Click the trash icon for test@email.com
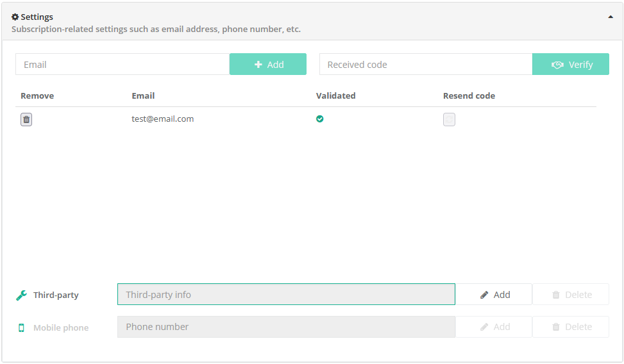This screenshot has width=624, height=364. point(26,119)
